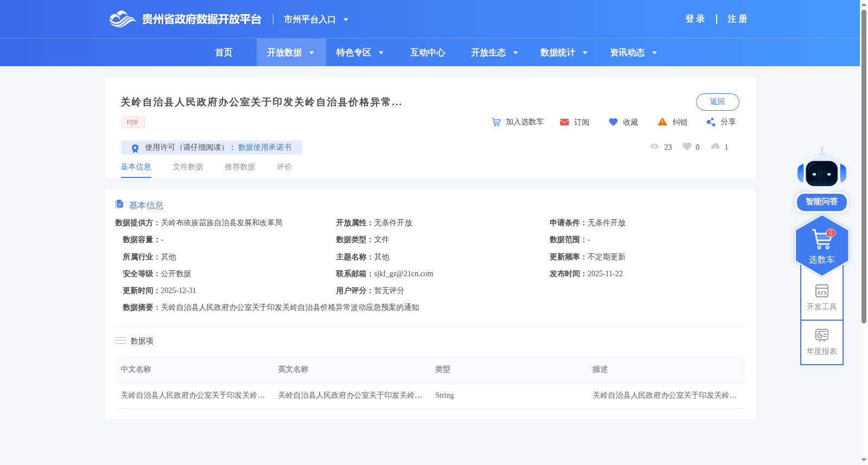The image size is (868, 465).
Task: Switch to the 评价 tab
Action: (x=284, y=167)
